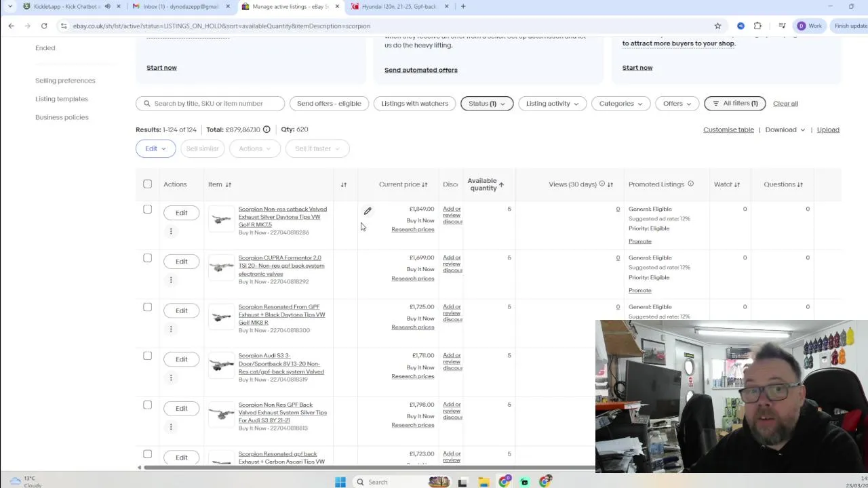Screen dimensions: 868x488
Task: Click the Upload link
Action: tap(828, 129)
